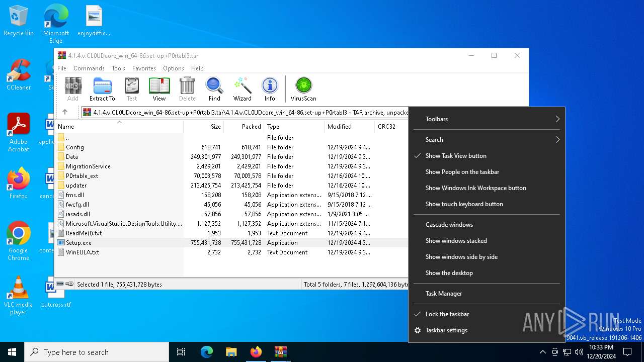Open Adobe Acrobat desktop shortcut
The height and width of the screenshot is (362, 644).
[x=19, y=133]
